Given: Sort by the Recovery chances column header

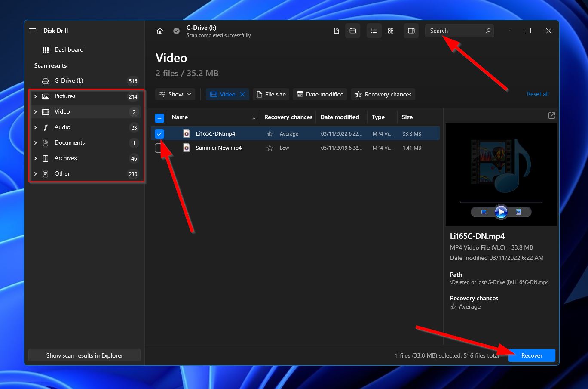Looking at the screenshot, I should tap(288, 117).
